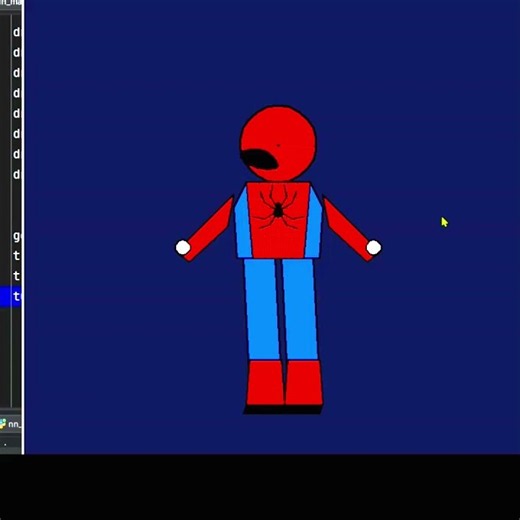
Task: Click the editor line starting with "g"
Action: tap(17, 236)
